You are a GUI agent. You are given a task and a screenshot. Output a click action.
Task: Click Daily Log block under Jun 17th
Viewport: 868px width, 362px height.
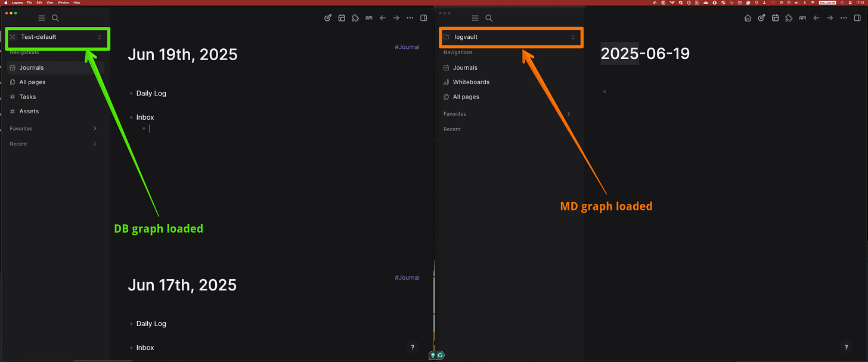point(151,324)
